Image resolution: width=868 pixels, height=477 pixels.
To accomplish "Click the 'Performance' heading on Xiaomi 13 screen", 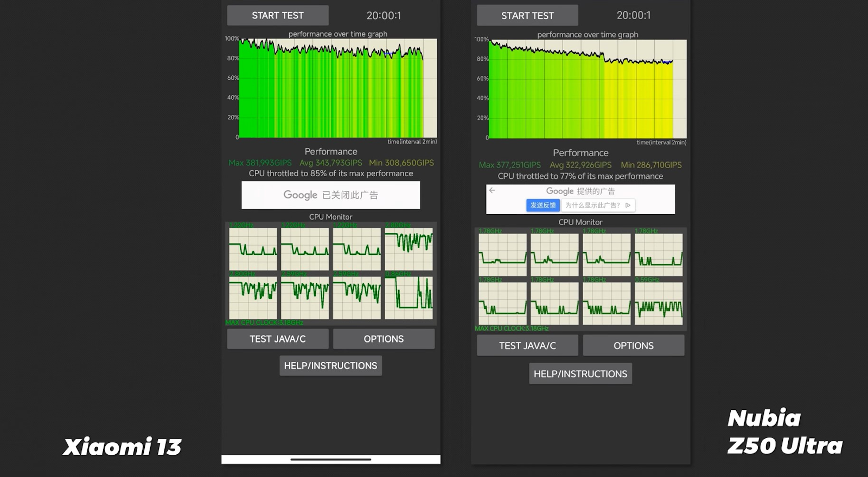I will (331, 151).
